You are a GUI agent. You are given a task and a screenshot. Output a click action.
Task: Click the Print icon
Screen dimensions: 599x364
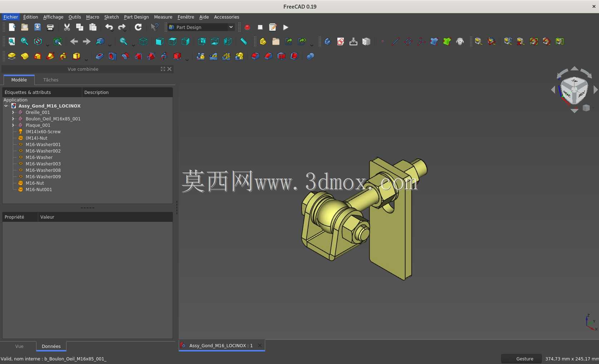pyautogui.click(x=50, y=27)
